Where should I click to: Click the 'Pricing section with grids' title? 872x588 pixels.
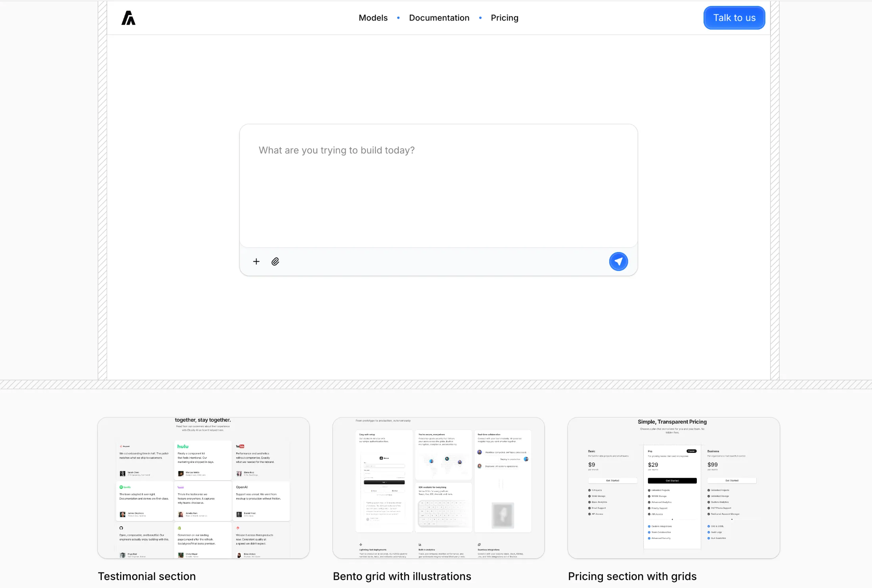pyautogui.click(x=632, y=576)
